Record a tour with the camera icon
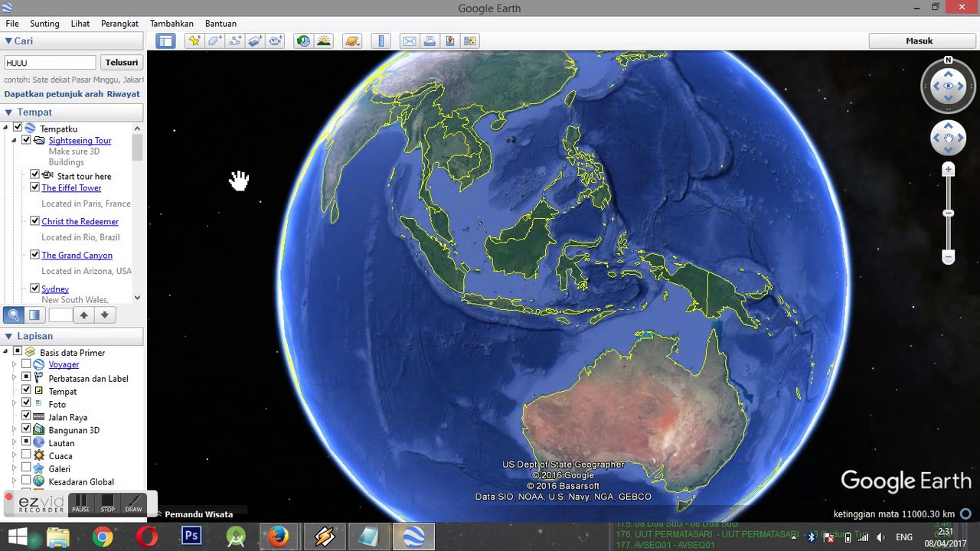 coord(276,41)
